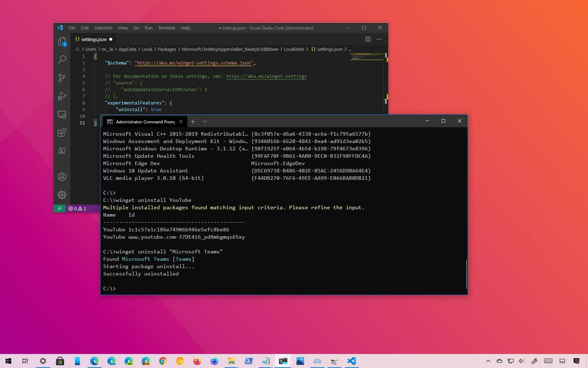Open the Explorer sidebar in VS Code
The height and width of the screenshot is (368, 588).
[x=62, y=42]
